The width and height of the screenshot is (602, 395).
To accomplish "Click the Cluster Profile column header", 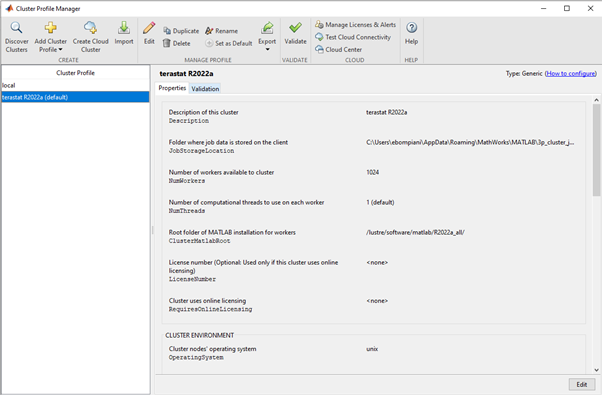I will (x=75, y=73).
